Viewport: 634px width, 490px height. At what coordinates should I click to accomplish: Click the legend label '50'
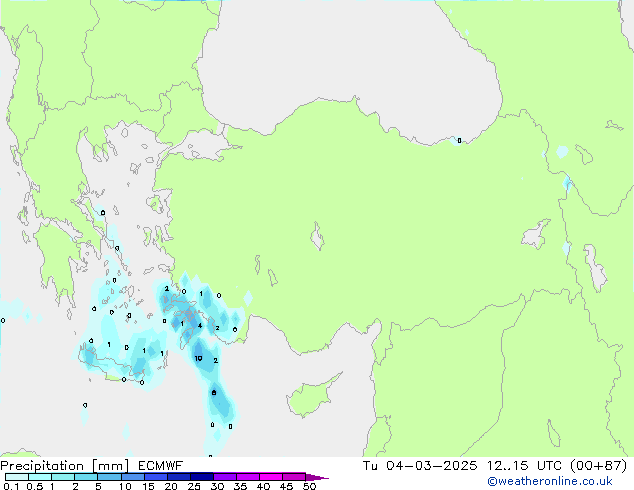(x=310, y=486)
